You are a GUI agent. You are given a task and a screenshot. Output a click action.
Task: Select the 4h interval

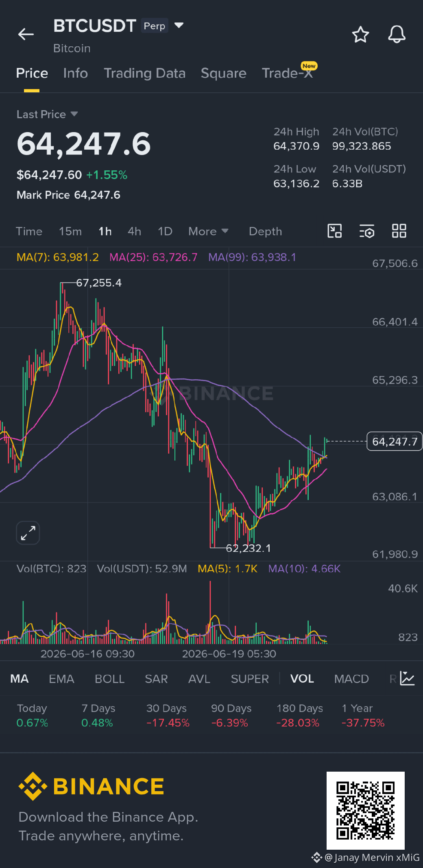[x=135, y=231]
